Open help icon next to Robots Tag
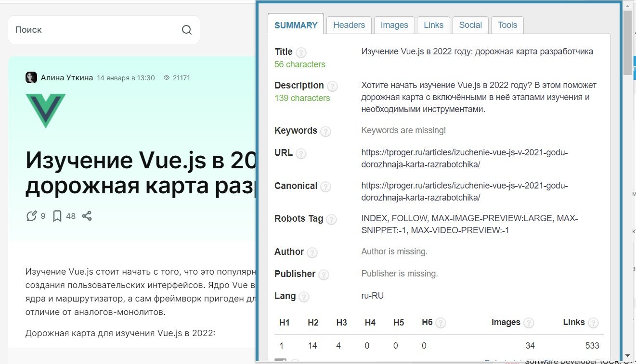Screen dimensions: 636x364 [331, 219]
